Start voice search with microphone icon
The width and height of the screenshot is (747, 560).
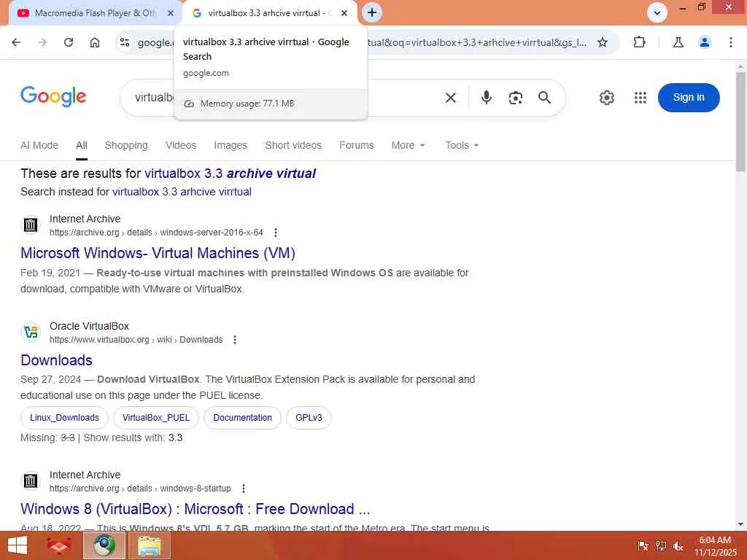click(486, 98)
